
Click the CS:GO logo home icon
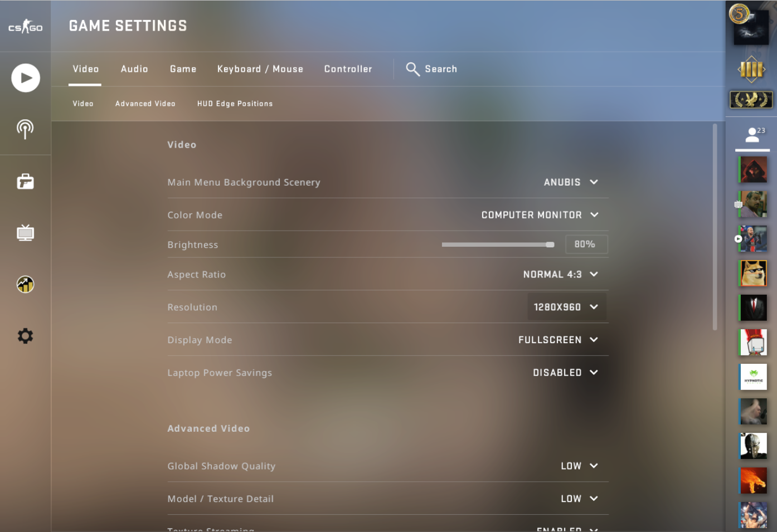(x=25, y=26)
